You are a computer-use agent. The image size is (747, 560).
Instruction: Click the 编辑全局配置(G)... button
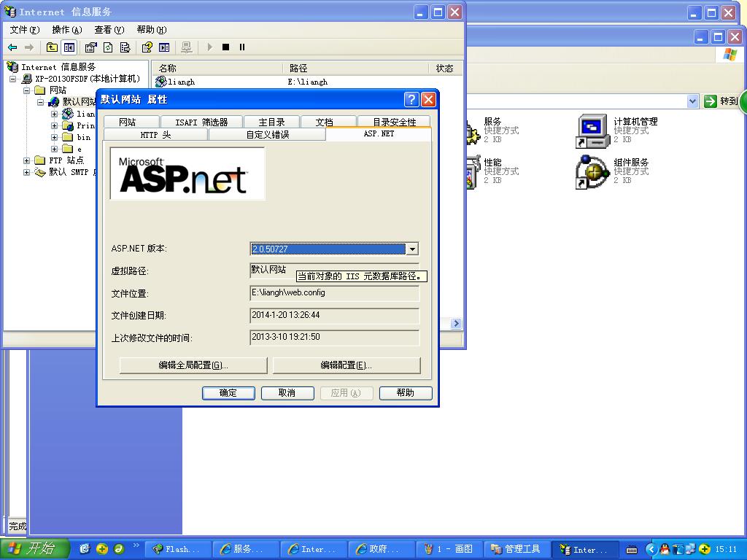tap(193, 365)
